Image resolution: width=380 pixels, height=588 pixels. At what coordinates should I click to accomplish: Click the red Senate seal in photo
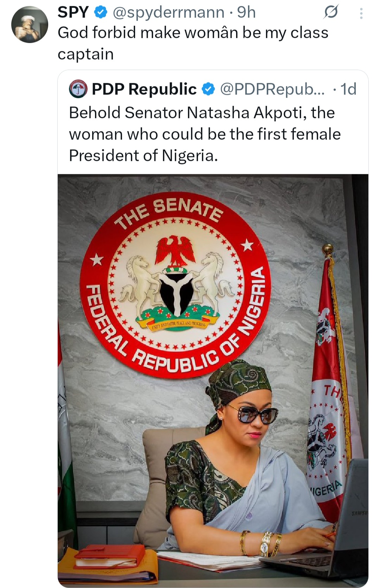pyautogui.click(x=175, y=284)
